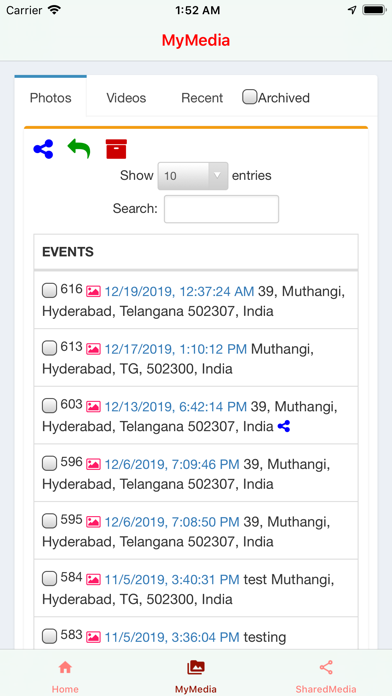Viewport: 392px width, 696px height.
Task: Select the Photos tab
Action: pos(51,98)
